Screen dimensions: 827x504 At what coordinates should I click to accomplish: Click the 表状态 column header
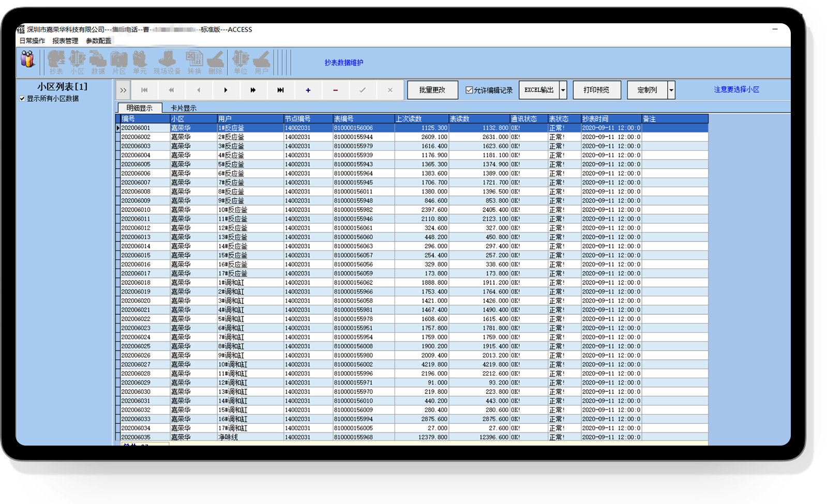564,119
